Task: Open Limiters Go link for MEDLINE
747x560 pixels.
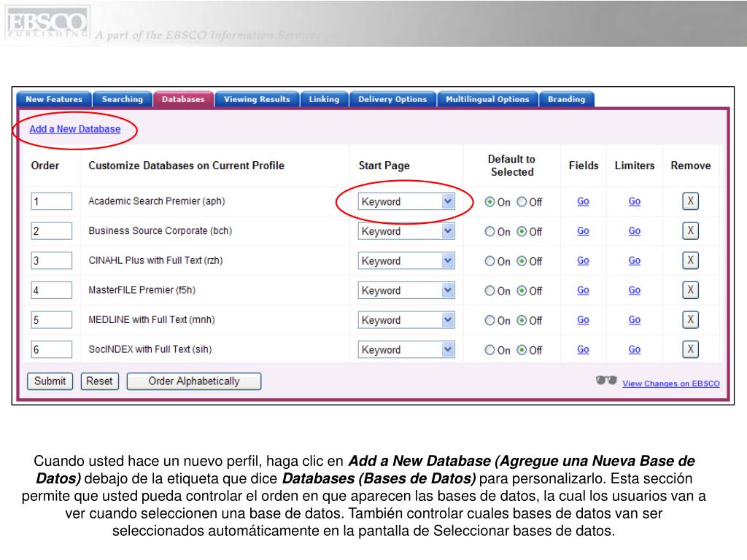Action: coord(635,319)
